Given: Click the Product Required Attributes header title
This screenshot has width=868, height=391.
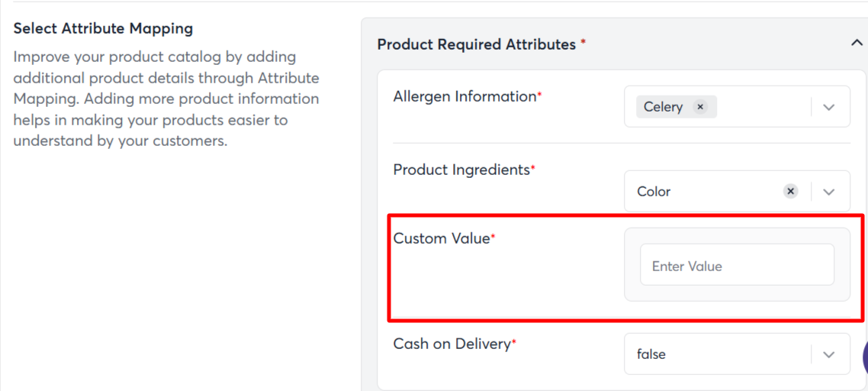Looking at the screenshot, I should (476, 44).
